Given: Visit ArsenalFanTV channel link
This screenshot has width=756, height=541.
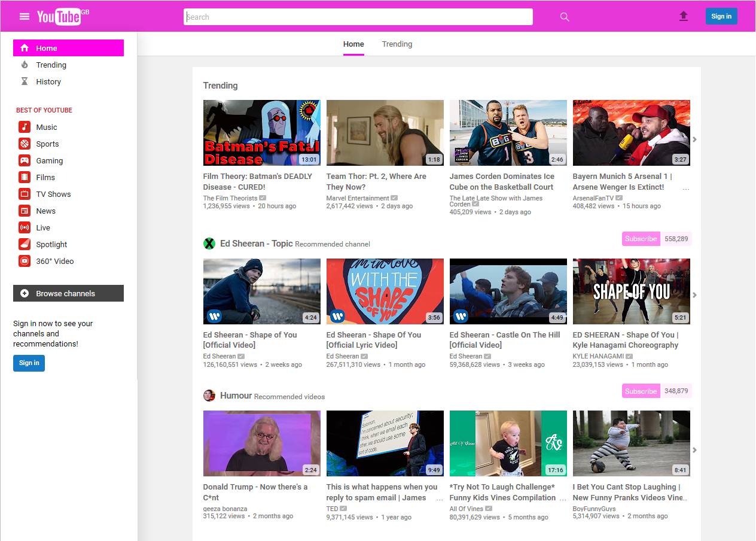Looking at the screenshot, I should [593, 198].
